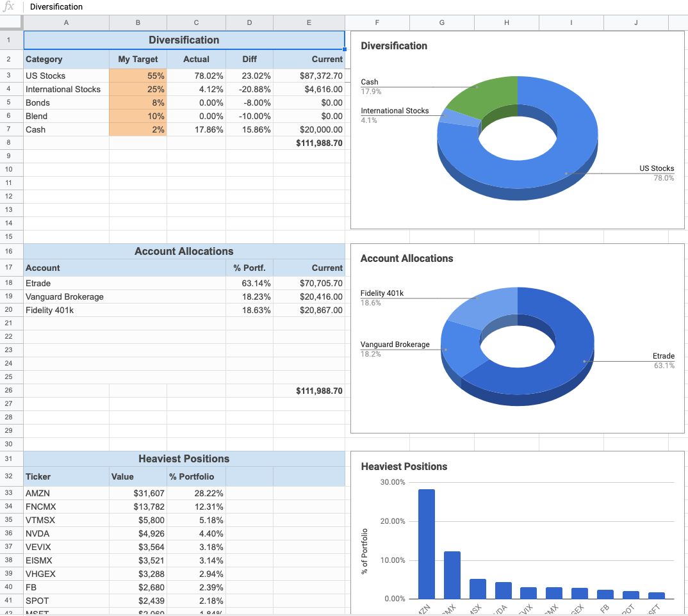
Task: Select the 63.14% portfolio cell
Action: tap(249, 283)
